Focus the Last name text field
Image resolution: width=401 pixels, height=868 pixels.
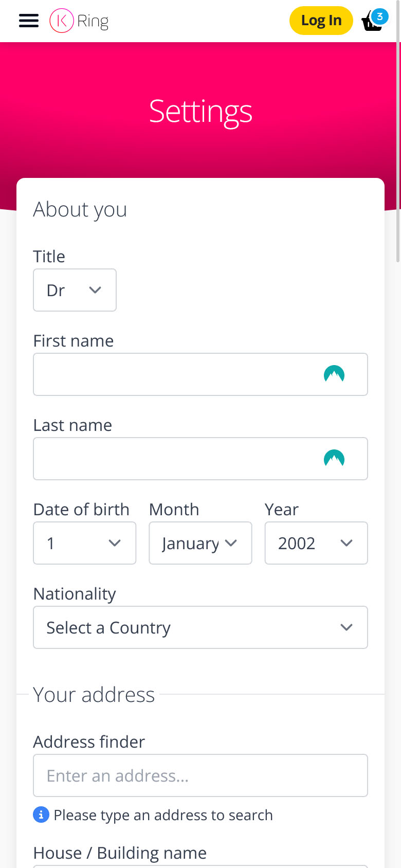point(175,459)
